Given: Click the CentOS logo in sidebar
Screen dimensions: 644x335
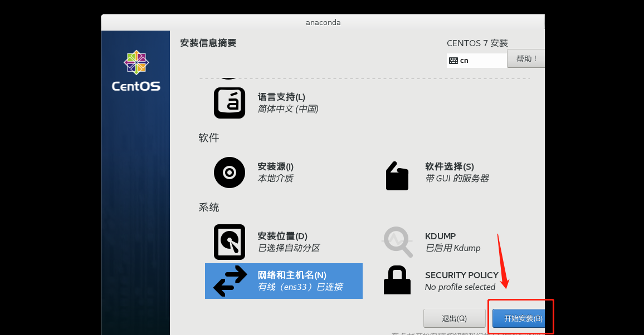Looking at the screenshot, I should pyautogui.click(x=136, y=71).
